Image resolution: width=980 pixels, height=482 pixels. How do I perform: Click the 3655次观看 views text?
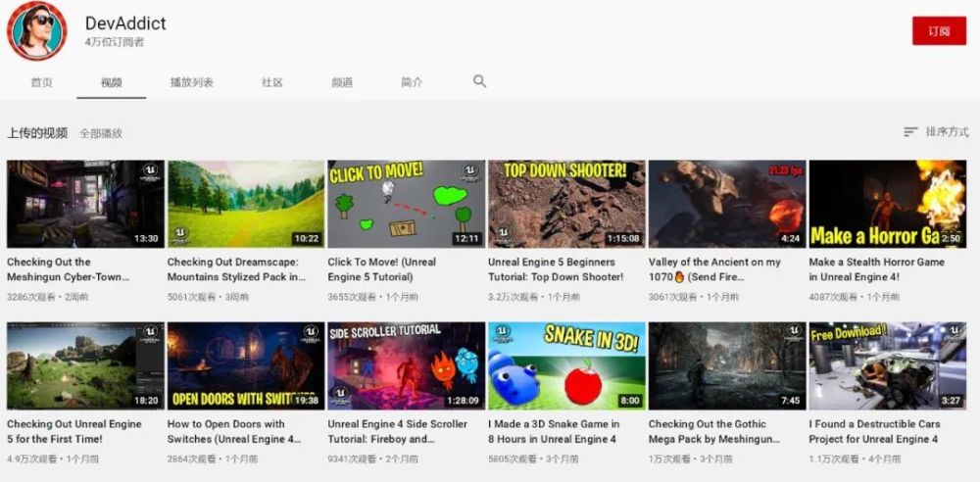[x=351, y=297]
